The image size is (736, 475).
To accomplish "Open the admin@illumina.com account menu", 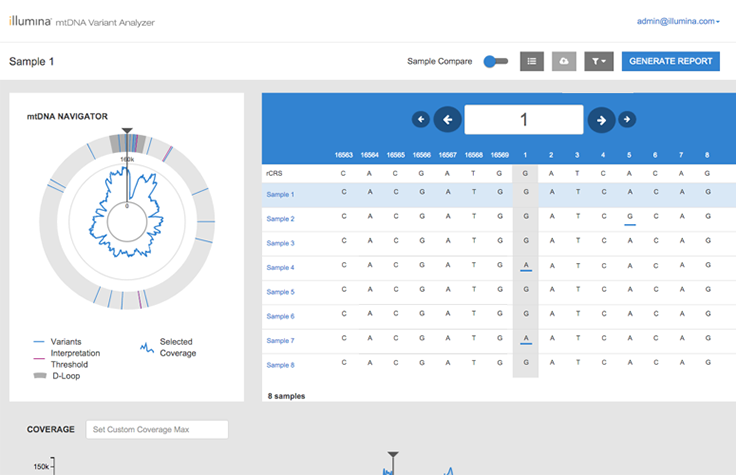I will click(677, 21).
